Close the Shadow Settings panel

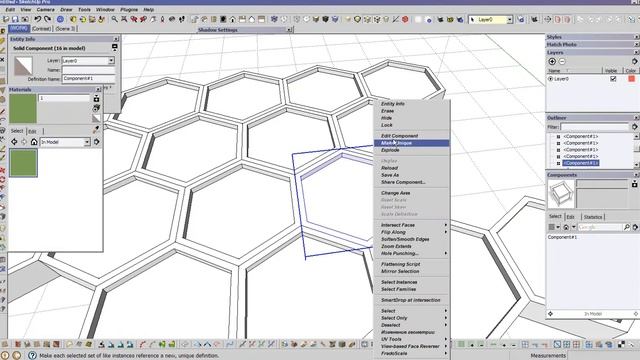tap(289, 30)
